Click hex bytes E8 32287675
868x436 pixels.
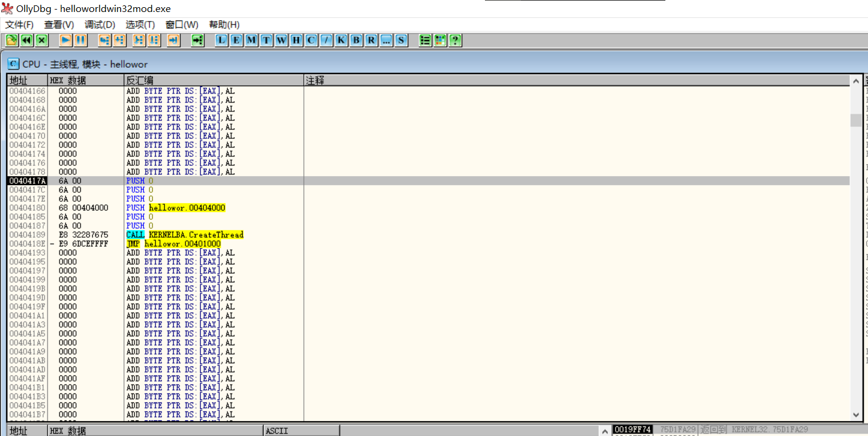coord(83,235)
